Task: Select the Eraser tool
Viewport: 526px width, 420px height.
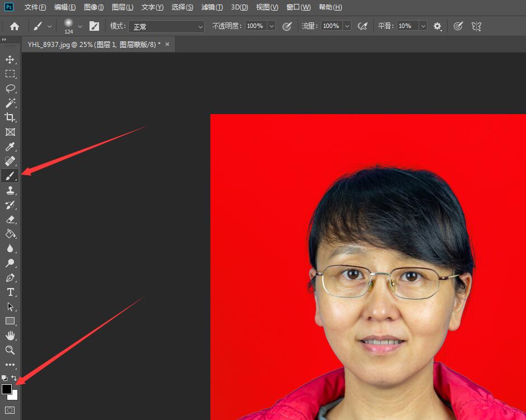Action: click(x=10, y=219)
